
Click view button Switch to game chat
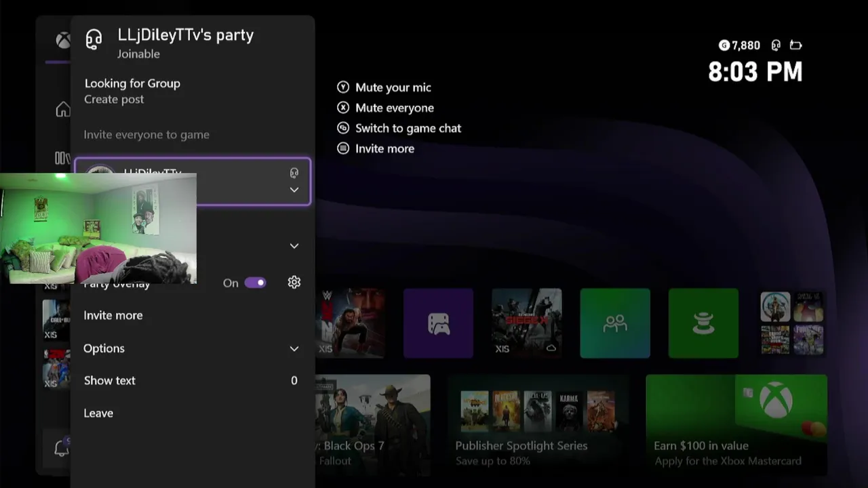click(x=343, y=128)
